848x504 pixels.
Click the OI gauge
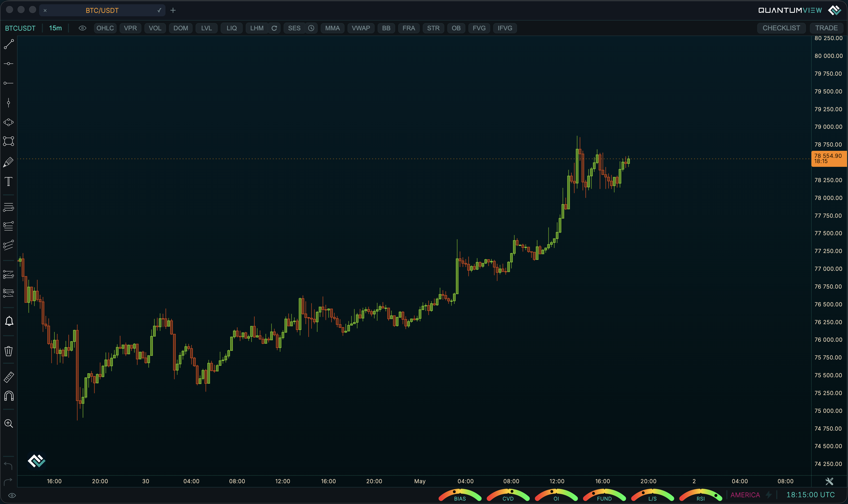pos(556,495)
